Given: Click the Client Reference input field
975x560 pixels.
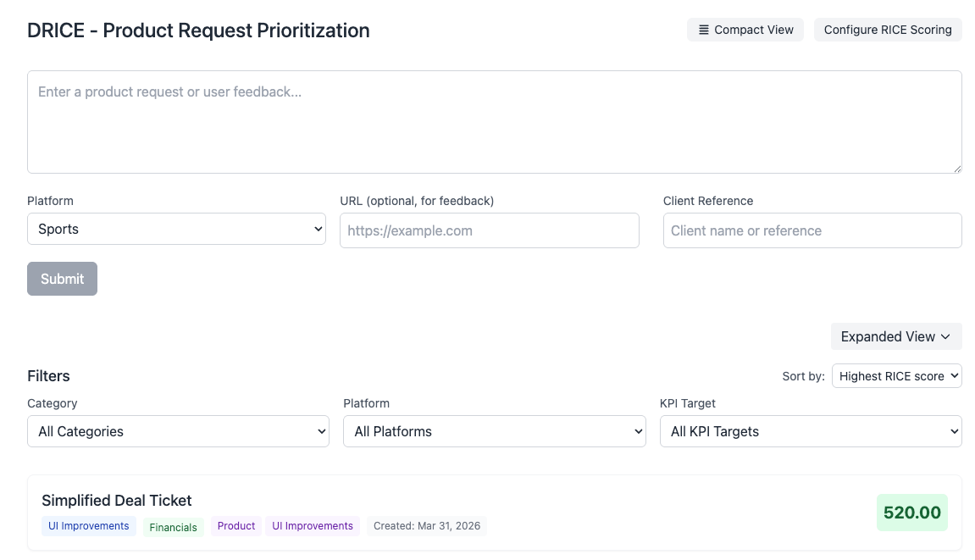Looking at the screenshot, I should [x=812, y=230].
